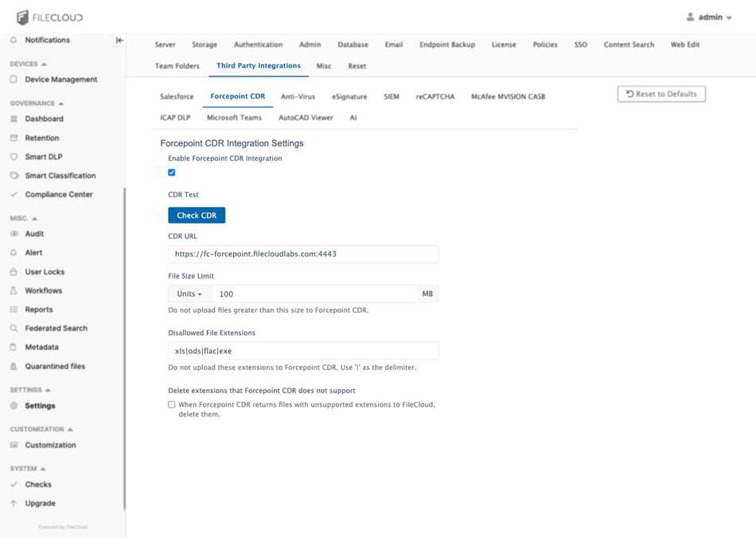
Task: Collapse the sidebar with the arrow icon
Action: [119, 40]
